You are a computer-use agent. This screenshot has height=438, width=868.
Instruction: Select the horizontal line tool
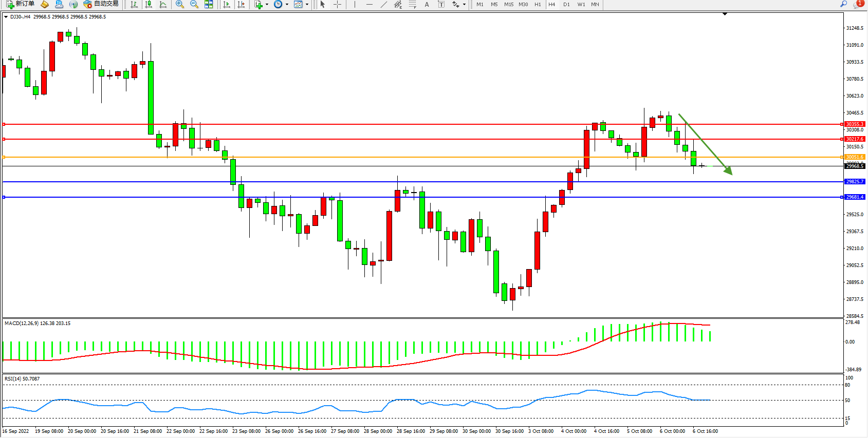tap(369, 4)
